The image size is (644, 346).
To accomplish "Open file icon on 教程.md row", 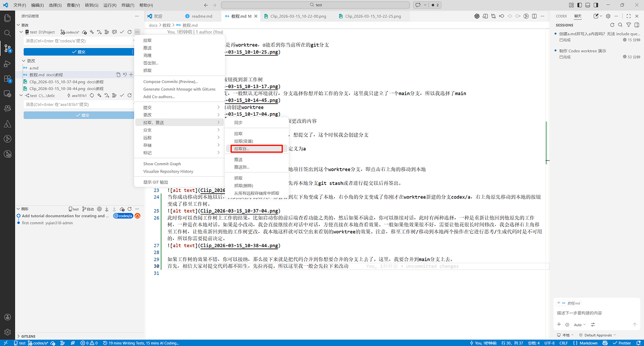I will pos(118,75).
